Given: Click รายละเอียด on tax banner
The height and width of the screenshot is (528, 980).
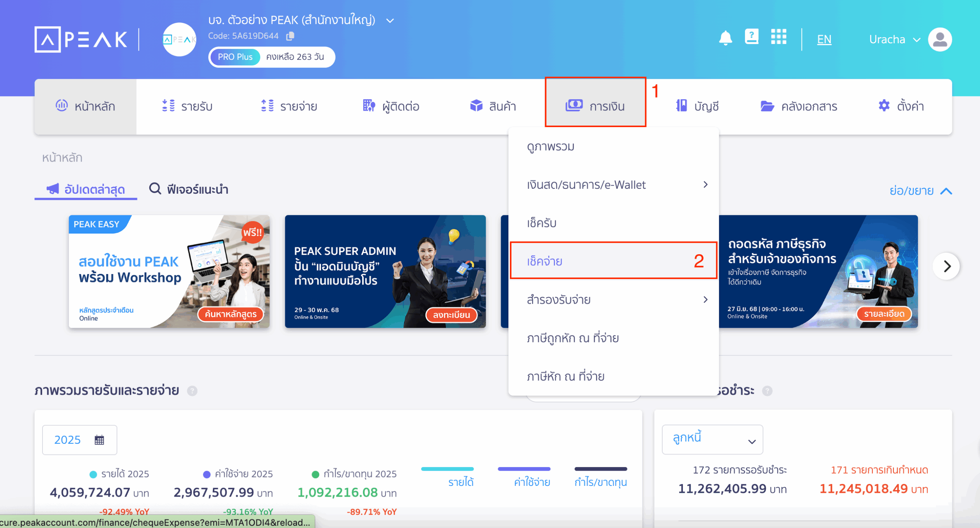Looking at the screenshot, I should 884,314.
